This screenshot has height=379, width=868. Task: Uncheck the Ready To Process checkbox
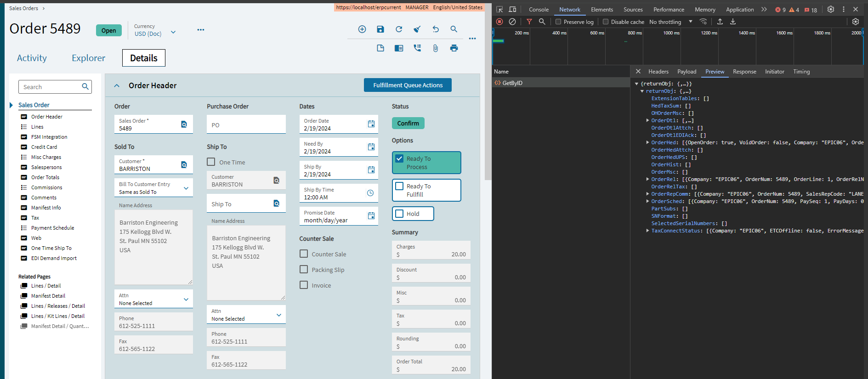pyautogui.click(x=400, y=158)
